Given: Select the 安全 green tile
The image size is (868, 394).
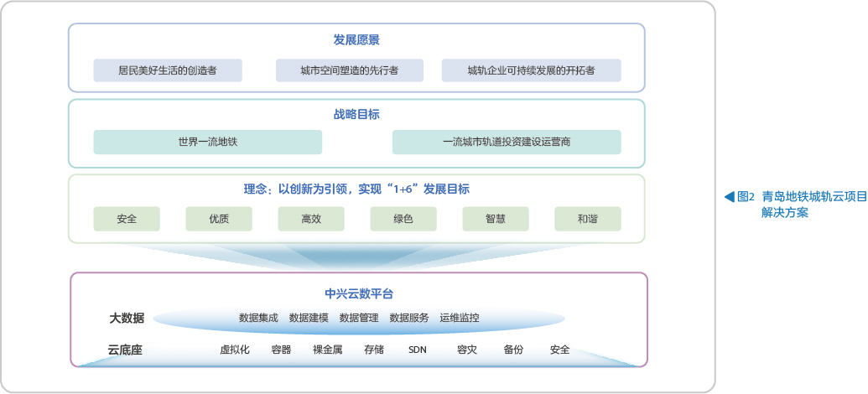Looking at the screenshot, I should point(127,219).
